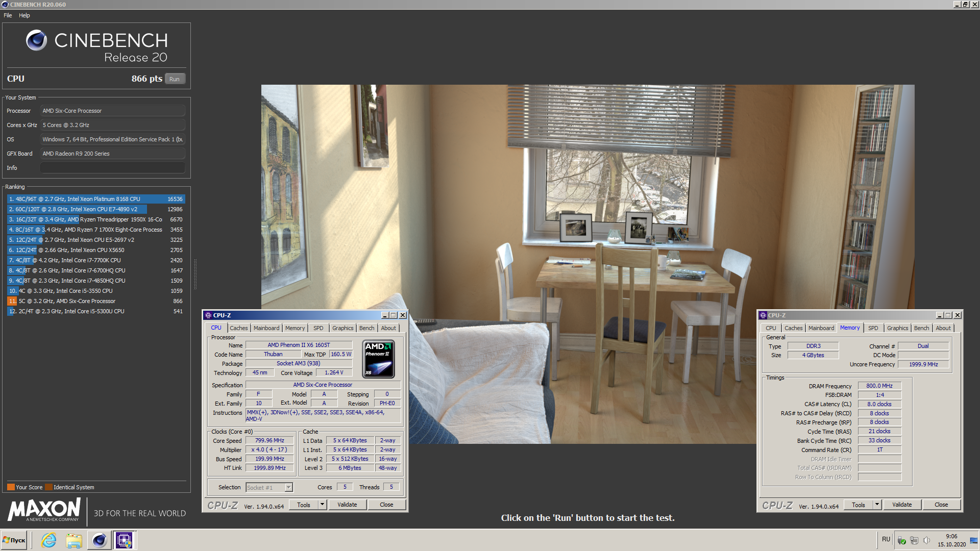Image resolution: width=980 pixels, height=551 pixels.
Task: Select Bench tab in right CPU-Z window
Action: pos(921,328)
